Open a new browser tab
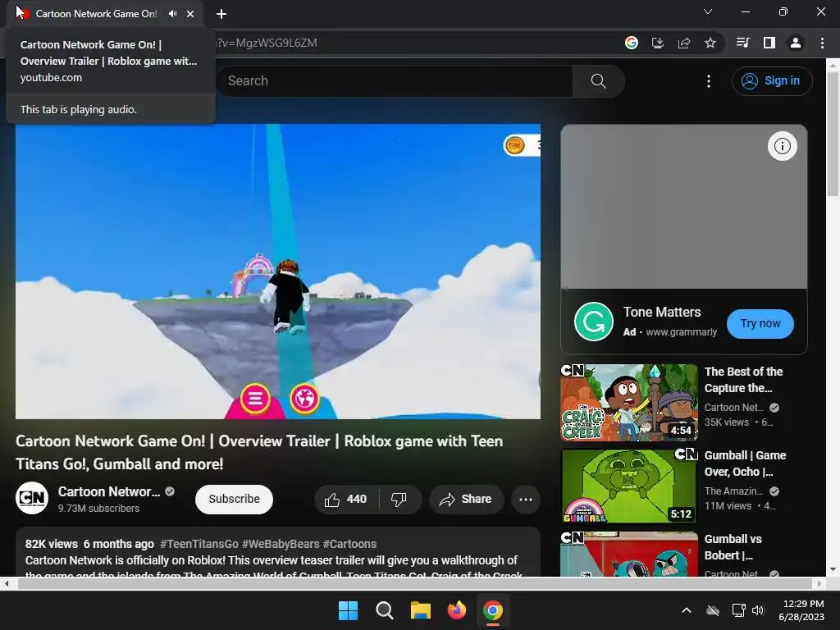This screenshot has width=840, height=630. [x=221, y=14]
